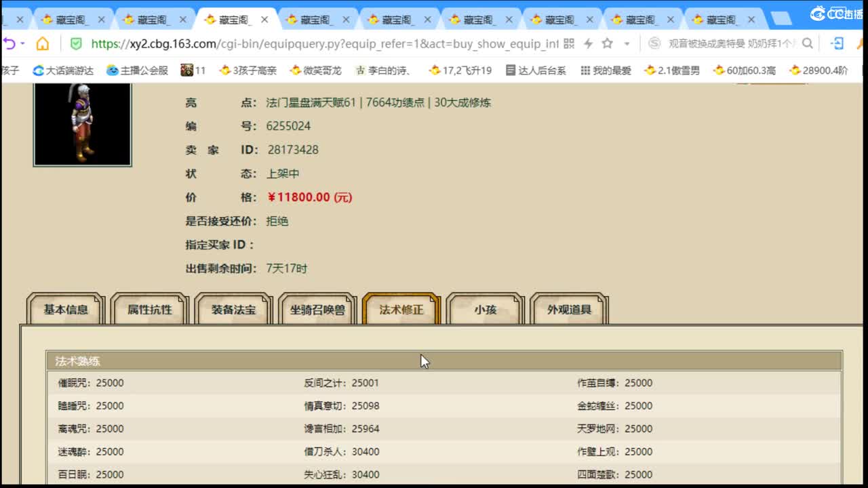Image resolution: width=868 pixels, height=488 pixels.
Task: Open the 60加60.3高 bookmark
Action: pyautogui.click(x=744, y=70)
